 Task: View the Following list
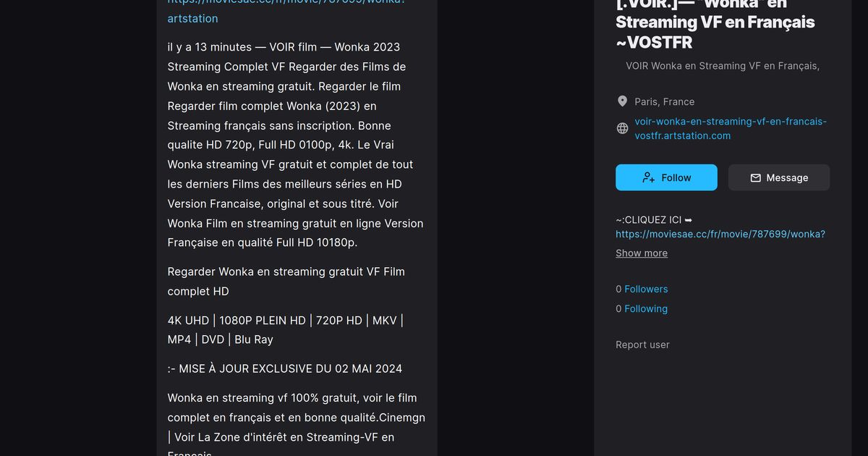(645, 308)
